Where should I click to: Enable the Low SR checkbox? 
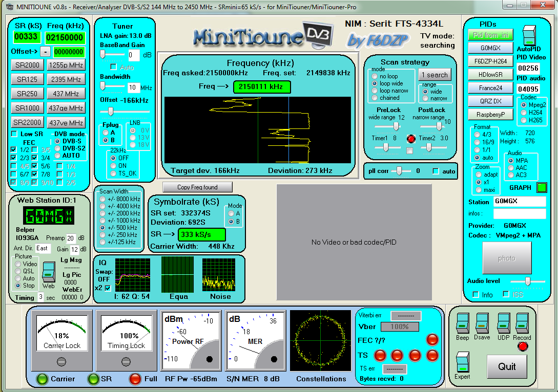[x=14, y=134]
